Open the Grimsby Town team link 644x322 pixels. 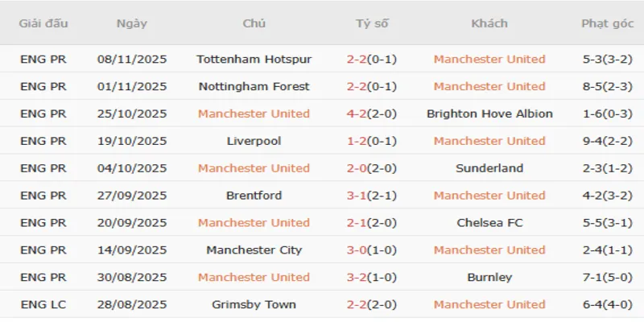tap(254, 305)
